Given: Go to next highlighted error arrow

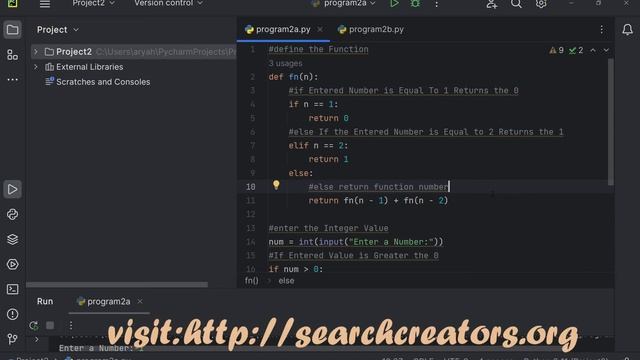Looking at the screenshot, I should 606,50.
